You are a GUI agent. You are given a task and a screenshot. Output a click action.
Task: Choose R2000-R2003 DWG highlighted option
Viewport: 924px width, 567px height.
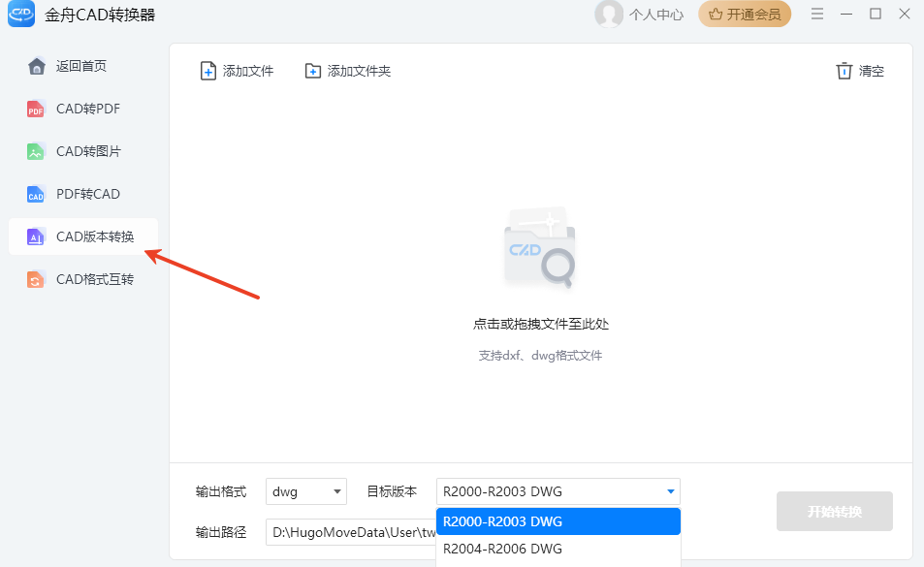tap(558, 521)
